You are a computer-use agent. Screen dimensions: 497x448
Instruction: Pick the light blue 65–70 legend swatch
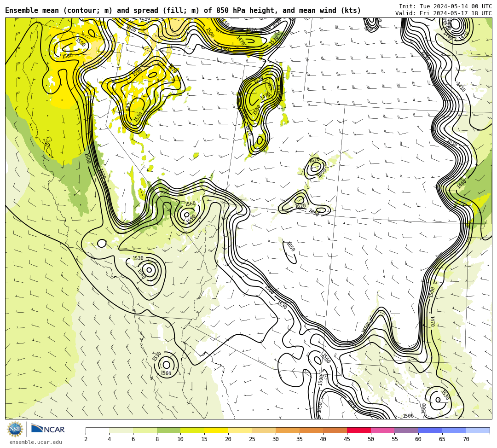click(x=454, y=430)
